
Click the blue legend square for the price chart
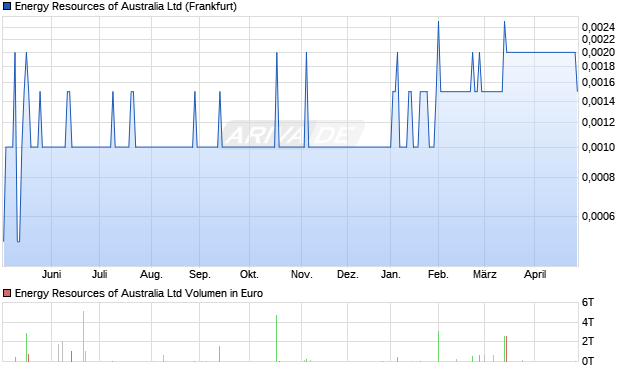click(x=7, y=7)
